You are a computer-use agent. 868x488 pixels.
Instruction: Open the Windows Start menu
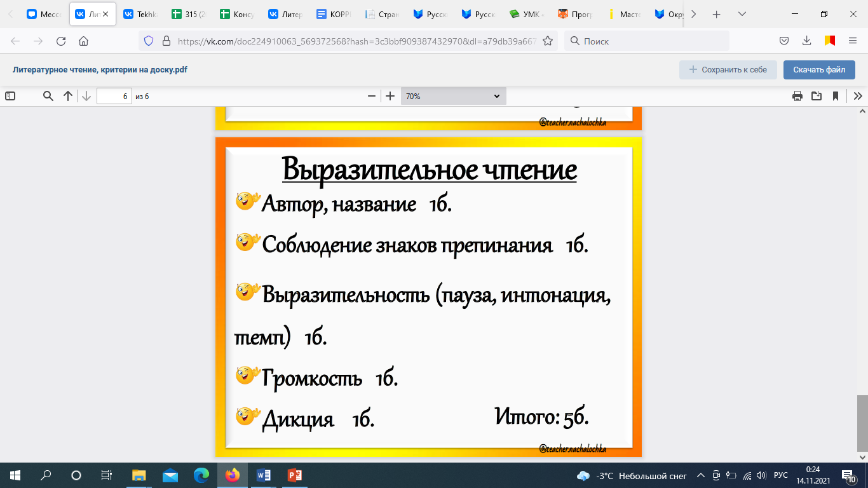click(15, 475)
